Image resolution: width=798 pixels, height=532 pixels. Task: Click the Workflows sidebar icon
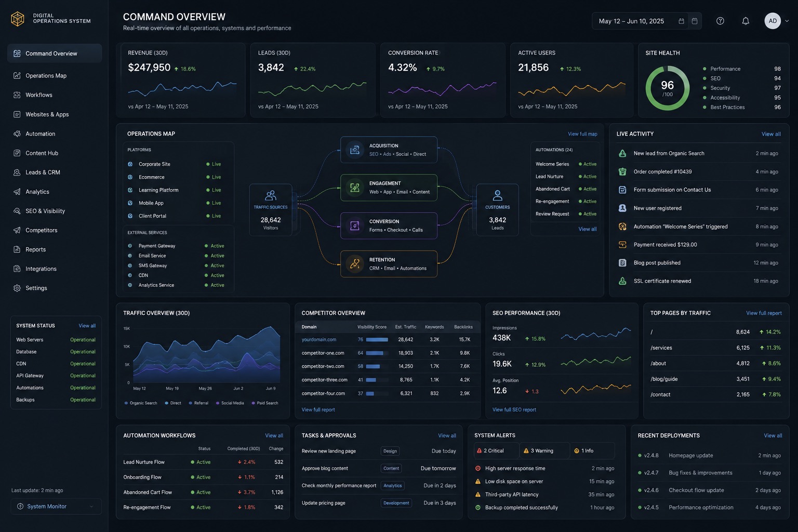pyautogui.click(x=17, y=95)
